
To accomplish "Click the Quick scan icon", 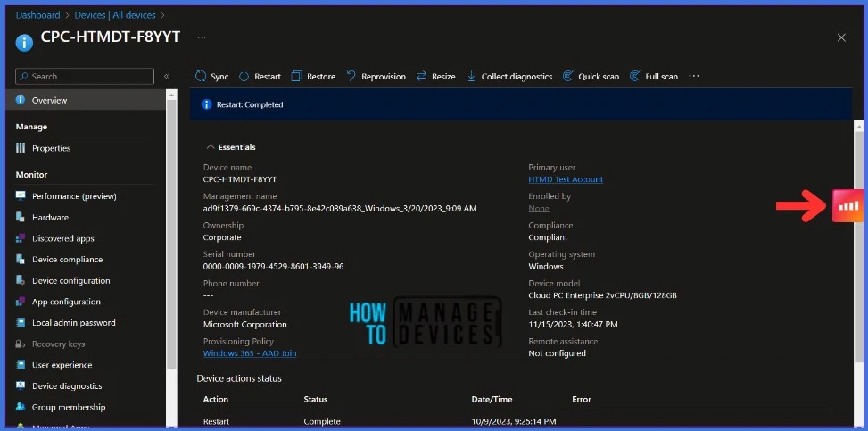I will tap(568, 77).
